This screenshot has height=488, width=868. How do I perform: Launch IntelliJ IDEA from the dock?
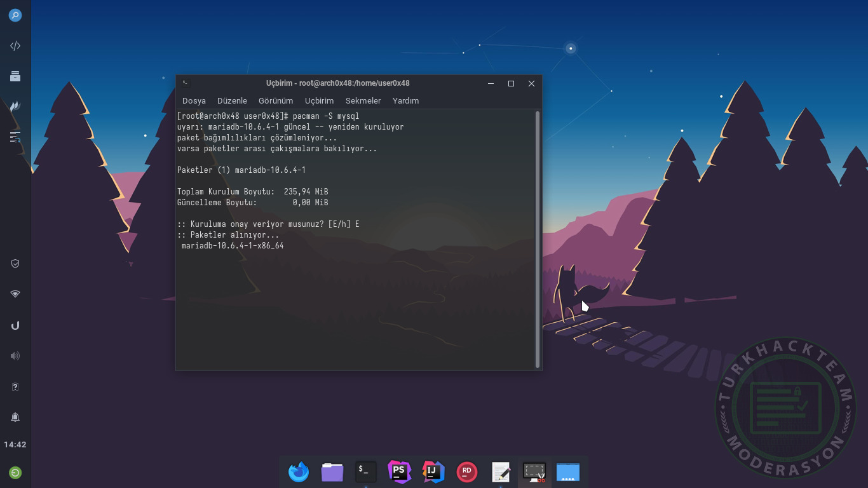coord(433,471)
